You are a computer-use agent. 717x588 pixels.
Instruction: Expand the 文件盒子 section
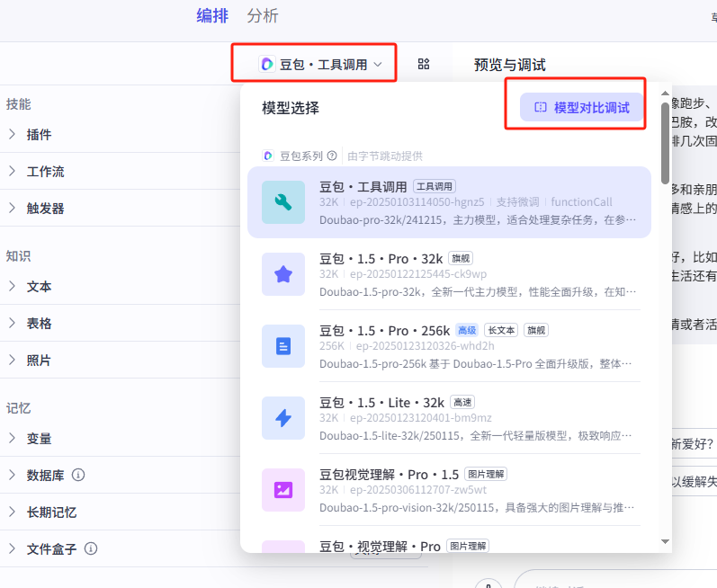tap(13, 548)
